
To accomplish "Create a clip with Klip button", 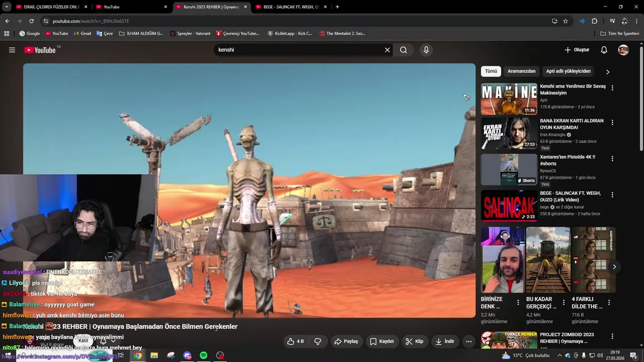I will tap(415, 341).
